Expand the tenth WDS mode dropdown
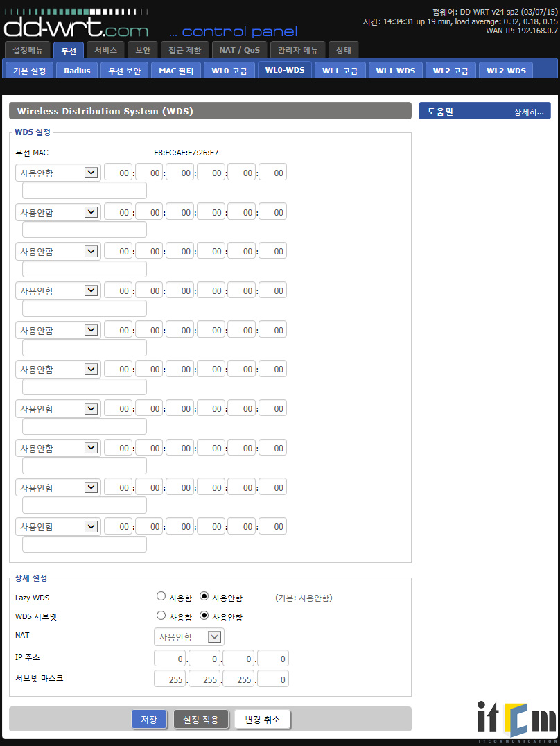 58,527
